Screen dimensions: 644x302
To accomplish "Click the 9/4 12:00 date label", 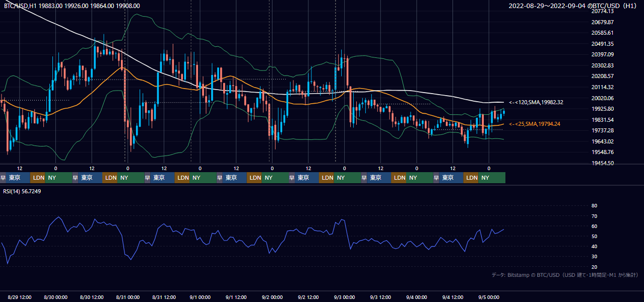I will tap(453, 297).
